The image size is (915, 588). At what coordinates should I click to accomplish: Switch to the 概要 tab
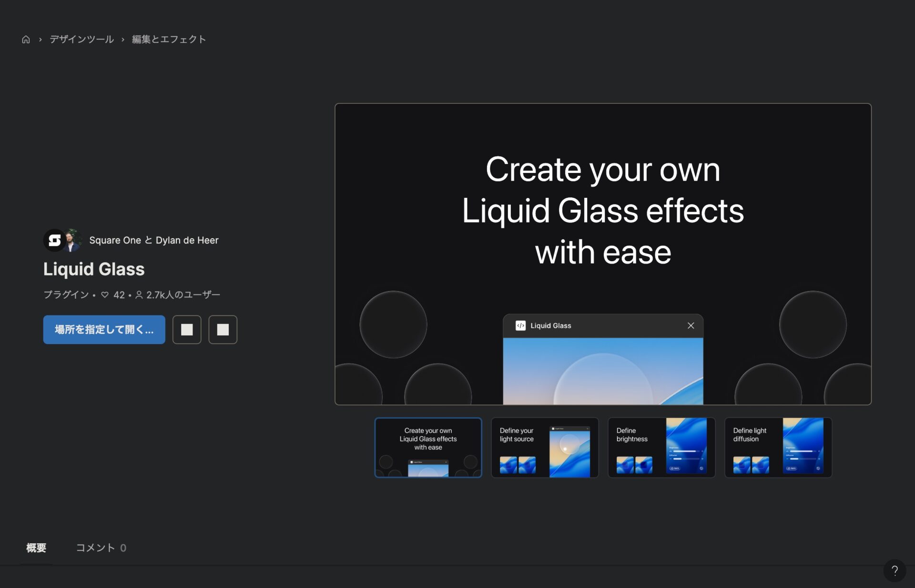[x=36, y=548]
